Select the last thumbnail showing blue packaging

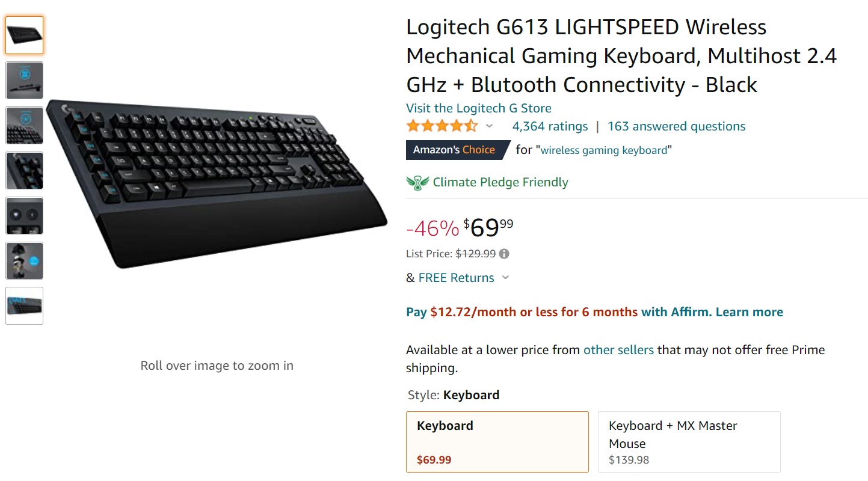25,306
